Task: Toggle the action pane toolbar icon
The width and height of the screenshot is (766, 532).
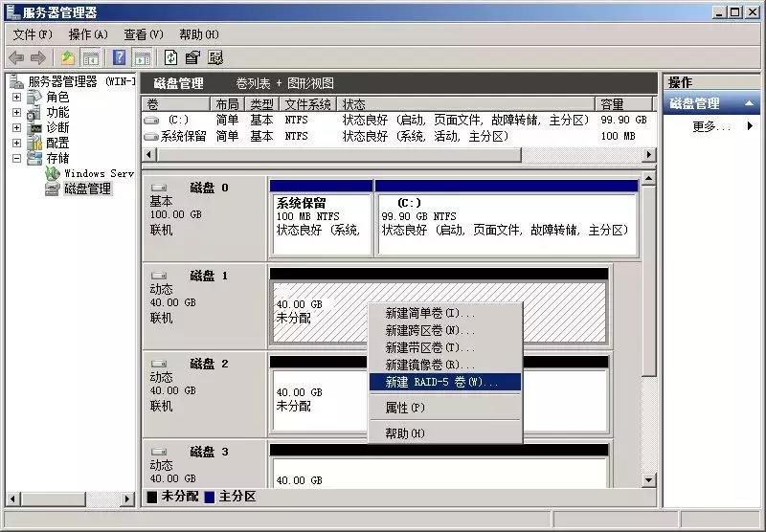Action: tap(143, 58)
